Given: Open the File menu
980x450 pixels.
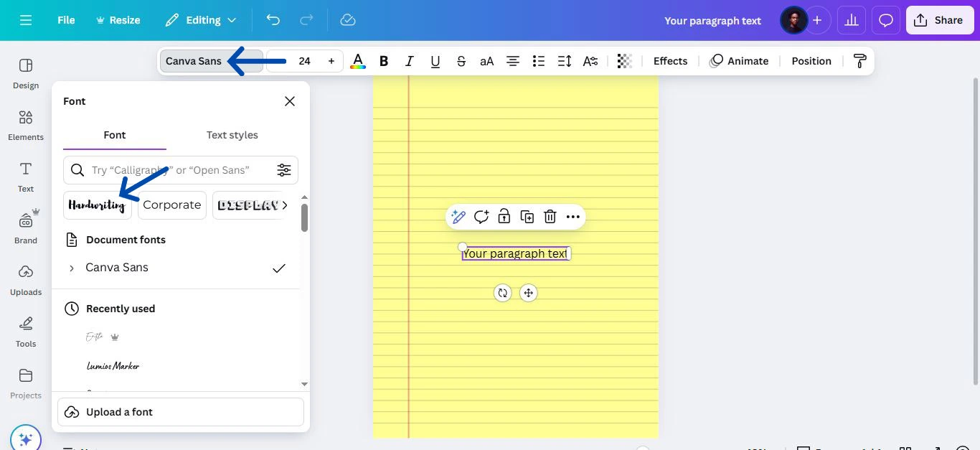Looking at the screenshot, I should (66, 20).
